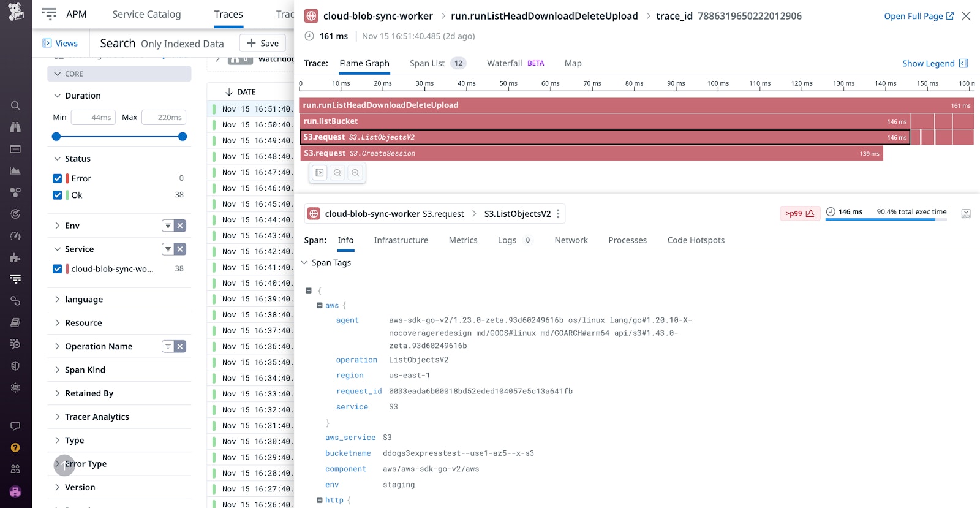Click the zoom out magnifier on flame graph
Viewport: 980px width, 508px height.
(337, 173)
